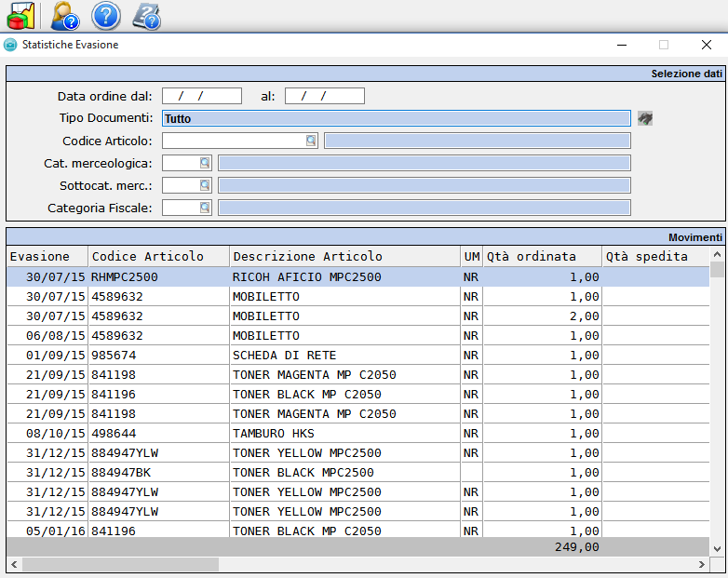Open Sottocat. merc. lookup magnifier

click(x=205, y=185)
